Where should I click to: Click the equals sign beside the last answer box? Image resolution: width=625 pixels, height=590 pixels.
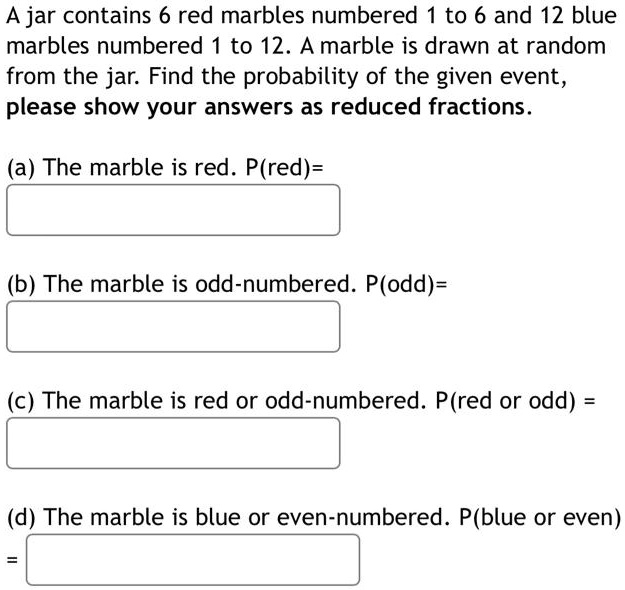[x=13, y=560]
